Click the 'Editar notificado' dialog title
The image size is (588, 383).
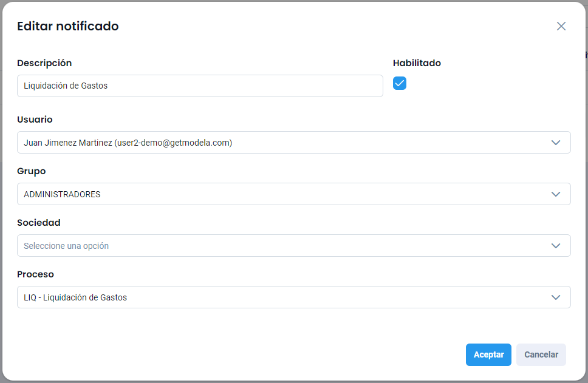(x=68, y=26)
